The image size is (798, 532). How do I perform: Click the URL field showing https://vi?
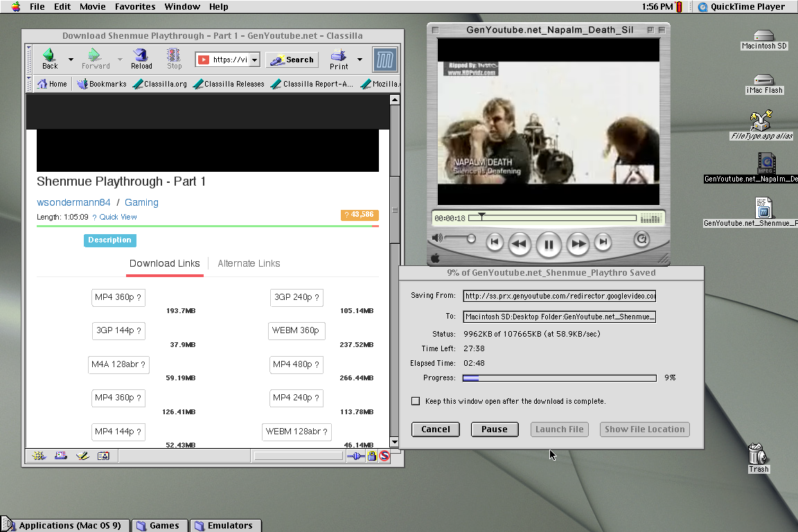[223, 60]
